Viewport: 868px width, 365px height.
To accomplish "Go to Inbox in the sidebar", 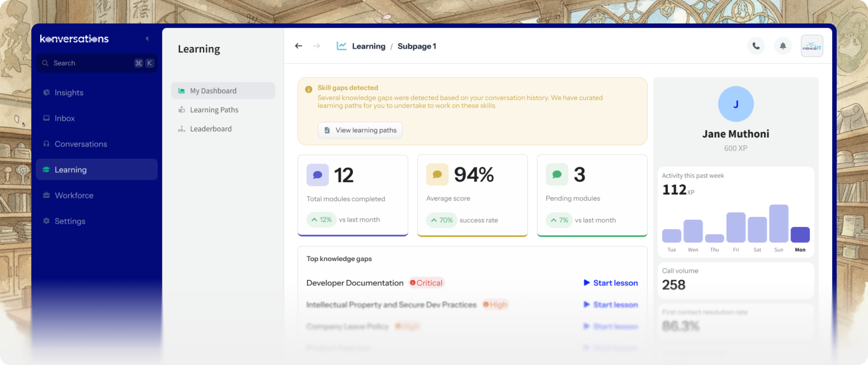I will (64, 118).
